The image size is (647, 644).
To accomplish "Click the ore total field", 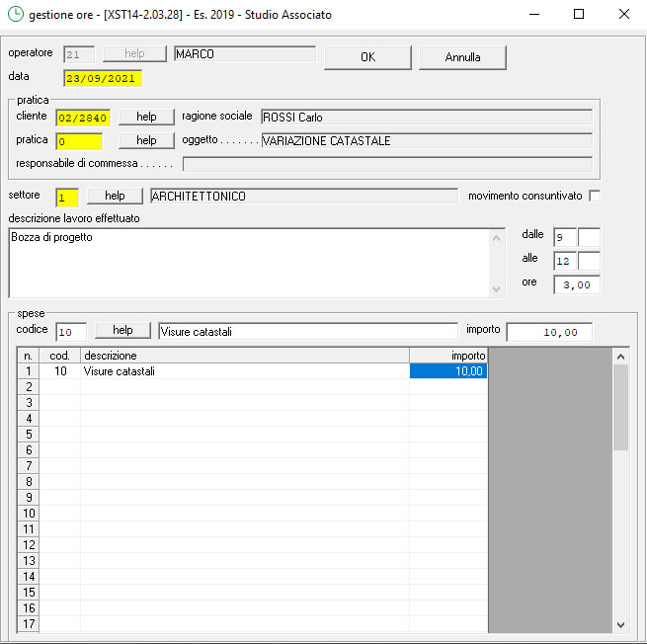I will pos(577,284).
